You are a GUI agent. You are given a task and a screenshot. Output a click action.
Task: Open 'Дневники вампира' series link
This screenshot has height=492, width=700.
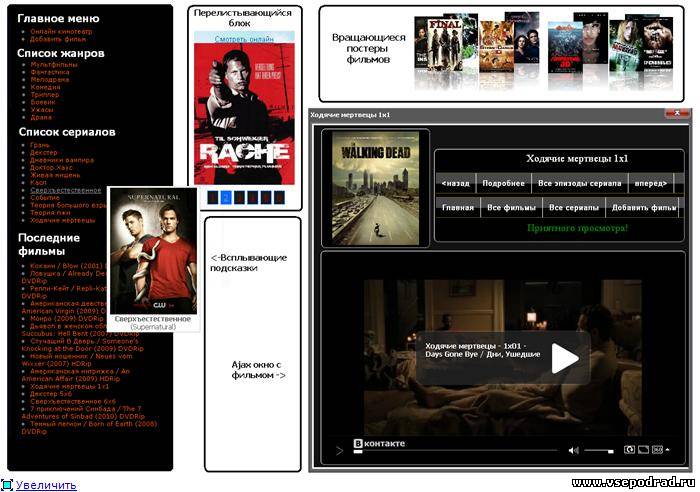click(x=62, y=160)
